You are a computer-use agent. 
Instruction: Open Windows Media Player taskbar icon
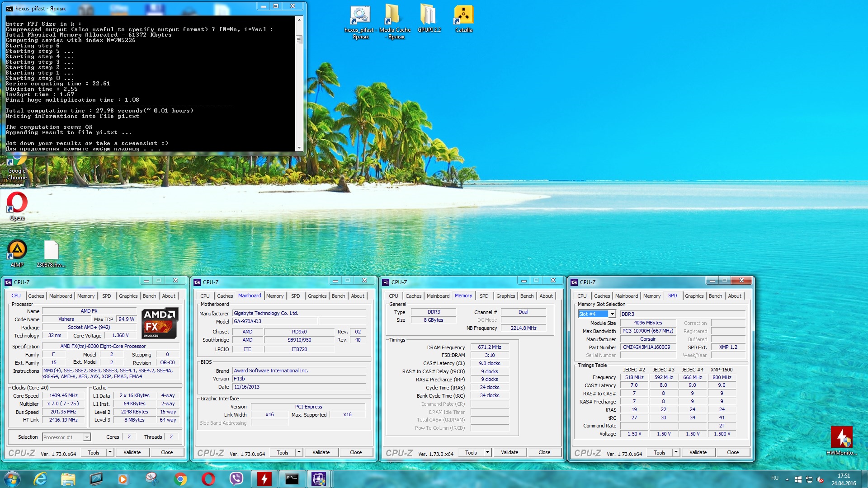[x=123, y=479]
